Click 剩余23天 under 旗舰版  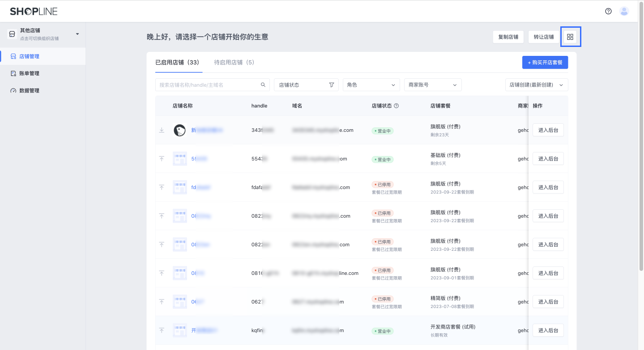pos(439,135)
